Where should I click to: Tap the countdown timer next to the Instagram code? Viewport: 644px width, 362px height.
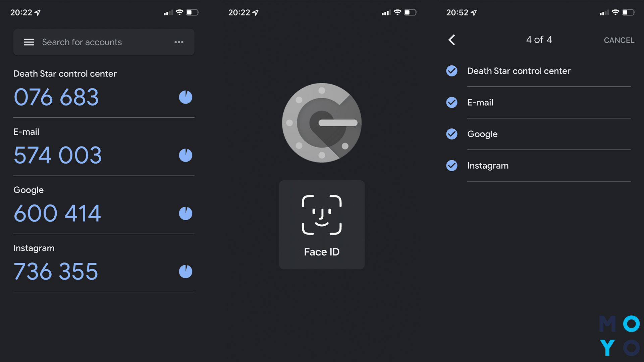(185, 271)
